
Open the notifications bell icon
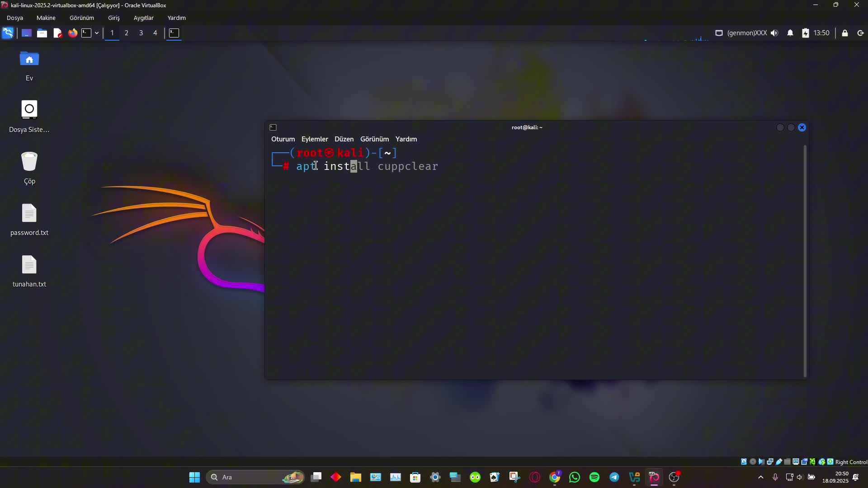tap(790, 33)
